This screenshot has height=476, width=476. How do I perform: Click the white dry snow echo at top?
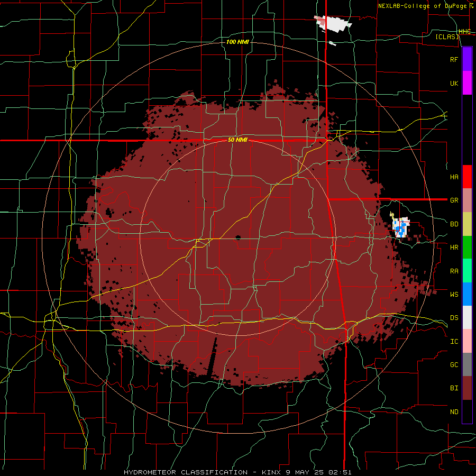click(x=337, y=24)
